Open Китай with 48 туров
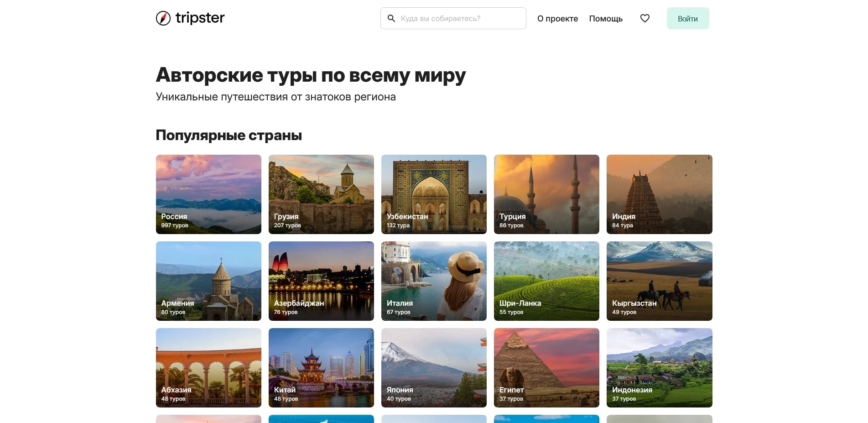Viewport: 868px width, 423px height. 321,368
